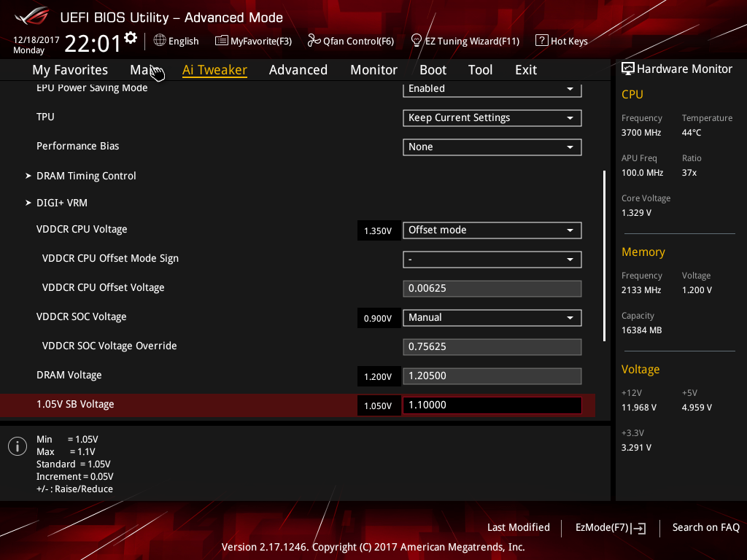Click the 0.900V current value box
The width and height of the screenshot is (747, 560).
tap(379, 318)
